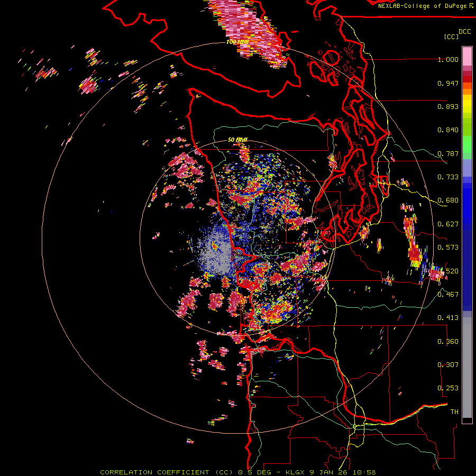Click the bright green color bar segment
Screen dimensions: 476x476
coord(467,144)
